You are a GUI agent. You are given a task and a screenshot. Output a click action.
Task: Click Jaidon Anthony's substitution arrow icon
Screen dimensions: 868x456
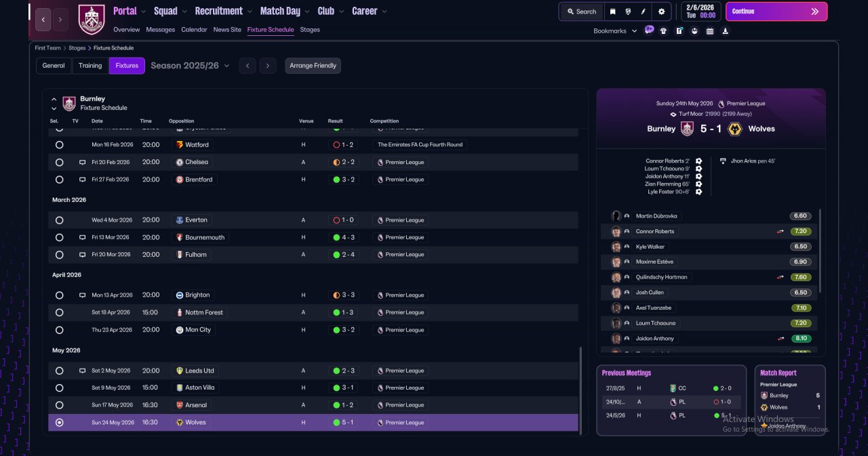tap(781, 339)
